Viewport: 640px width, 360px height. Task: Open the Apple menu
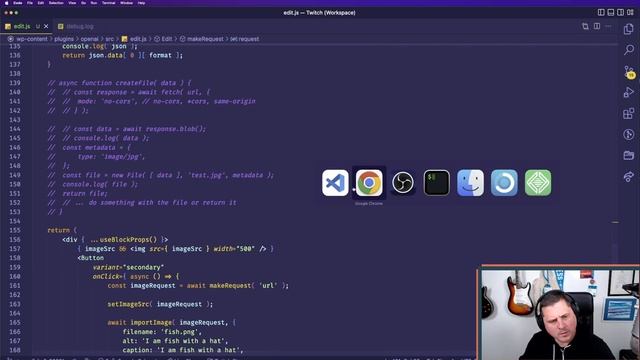pos(6,3)
